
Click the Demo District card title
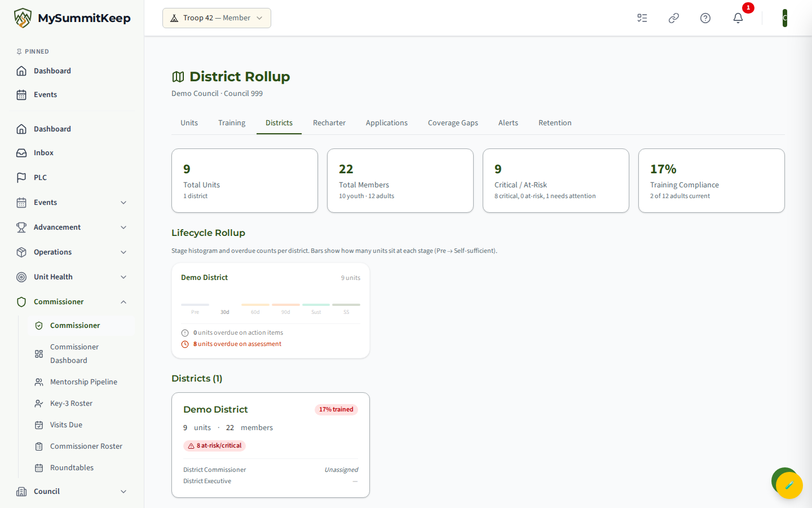click(x=215, y=410)
